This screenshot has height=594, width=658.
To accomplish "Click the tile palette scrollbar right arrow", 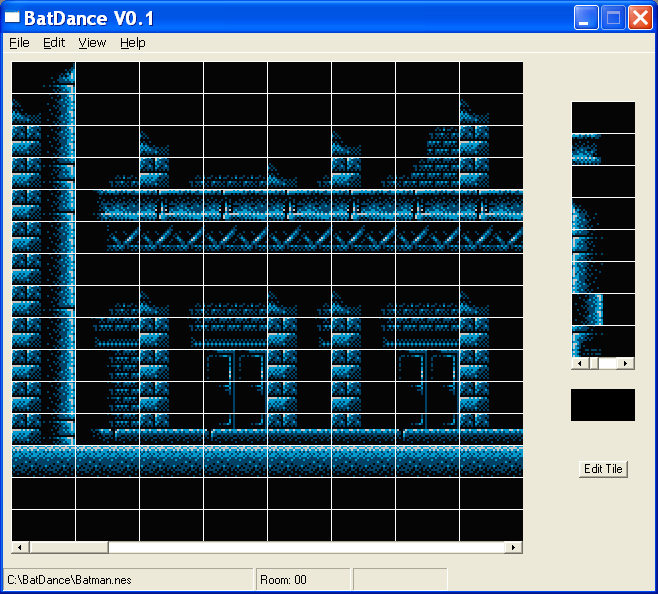I will [x=627, y=364].
